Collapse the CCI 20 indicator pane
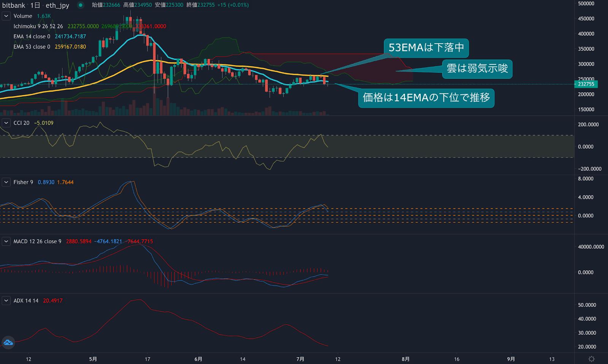Screen dimensions: 608x364 click(x=6, y=123)
